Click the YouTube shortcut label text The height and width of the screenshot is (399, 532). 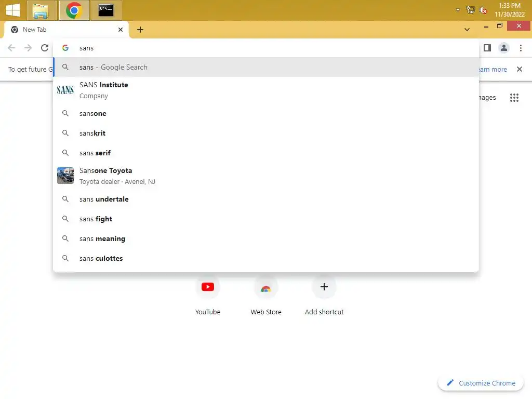208,312
